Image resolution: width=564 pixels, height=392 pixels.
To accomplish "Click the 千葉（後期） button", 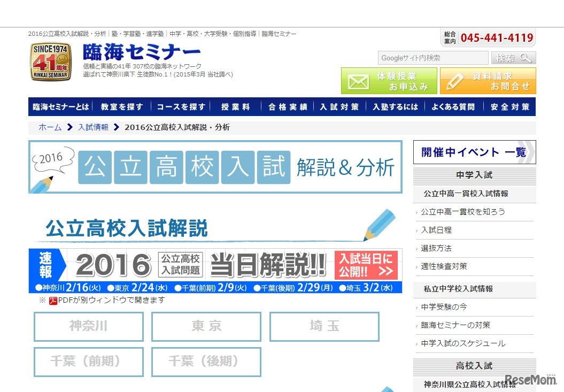I will point(206,362).
